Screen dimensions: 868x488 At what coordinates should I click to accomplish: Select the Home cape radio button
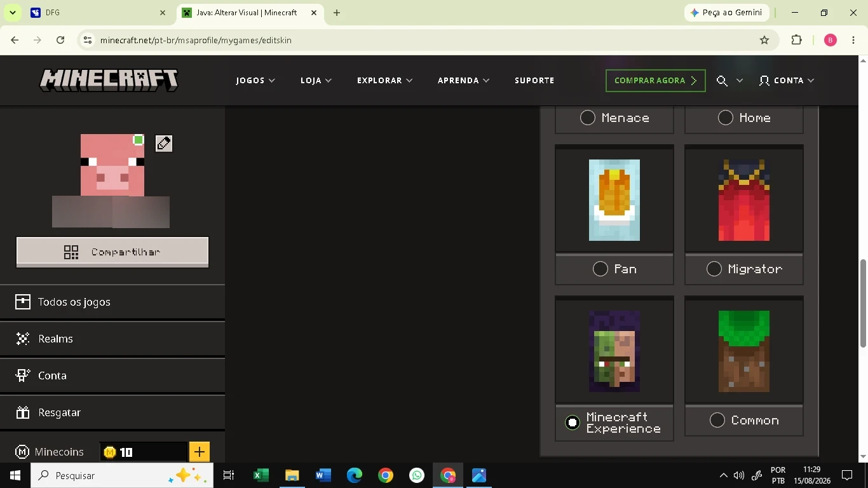[726, 118]
